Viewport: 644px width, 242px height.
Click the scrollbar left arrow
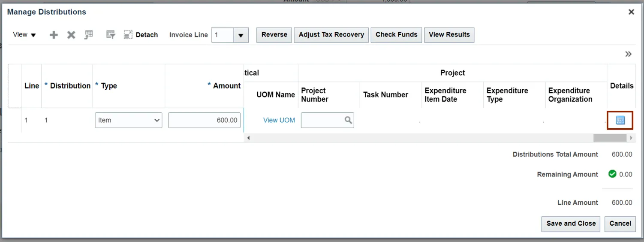[248, 138]
